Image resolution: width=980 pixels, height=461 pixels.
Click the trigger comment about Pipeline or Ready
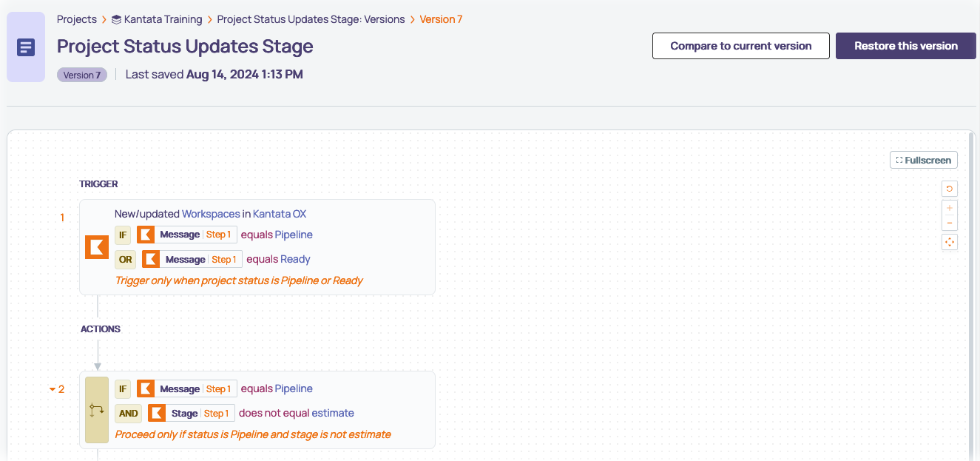(239, 280)
